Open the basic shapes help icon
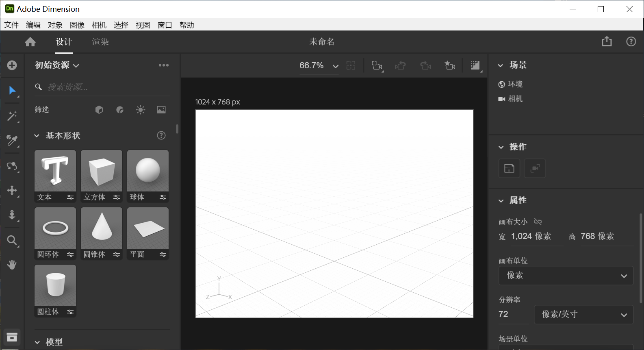This screenshot has width=644, height=350. 161,135
